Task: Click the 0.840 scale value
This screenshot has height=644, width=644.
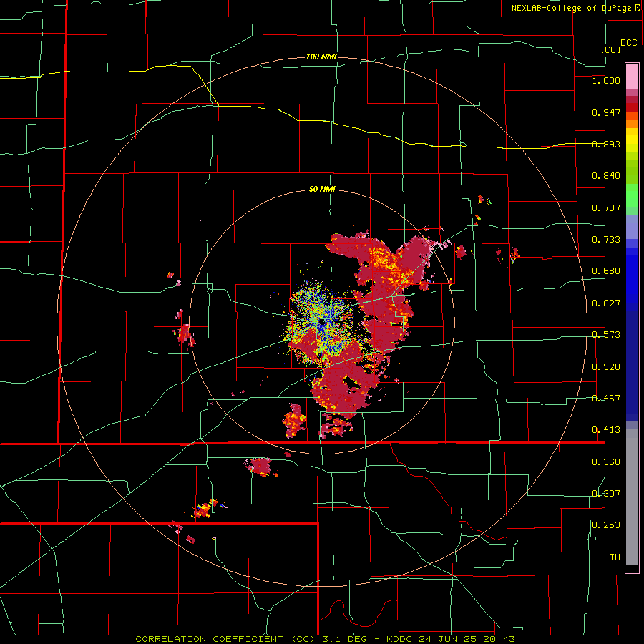Action: (x=606, y=176)
